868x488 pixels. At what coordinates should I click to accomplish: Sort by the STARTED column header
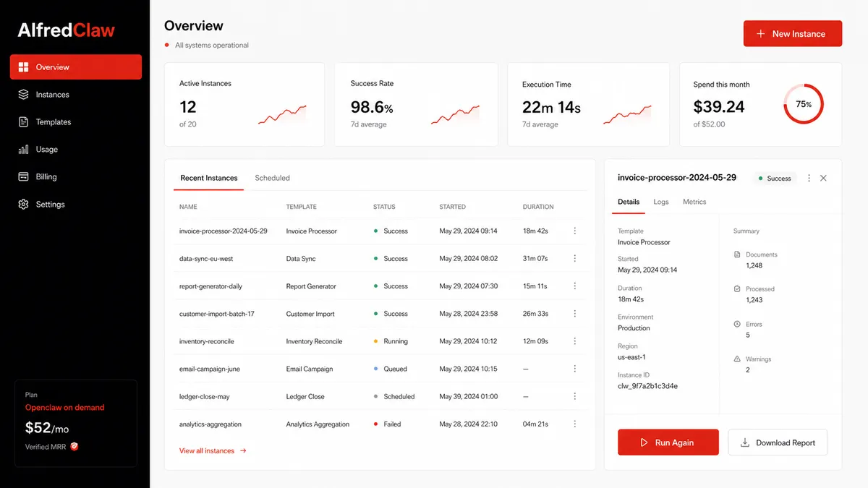click(453, 207)
